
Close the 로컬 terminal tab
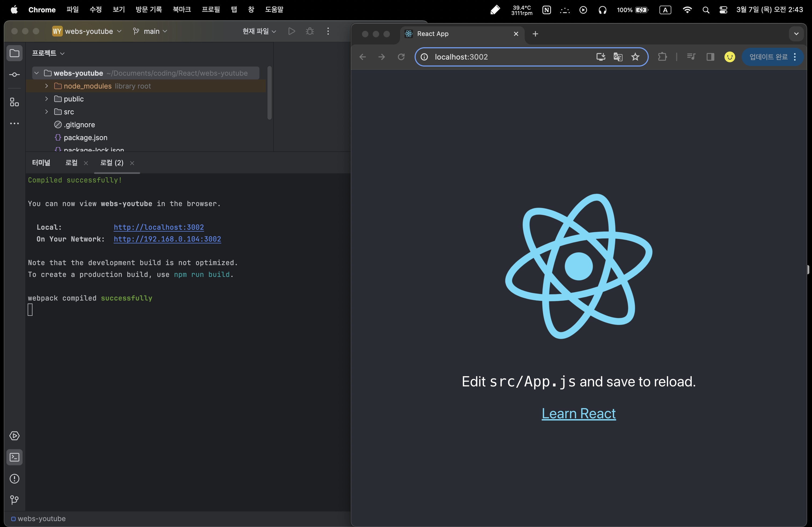tap(86, 163)
